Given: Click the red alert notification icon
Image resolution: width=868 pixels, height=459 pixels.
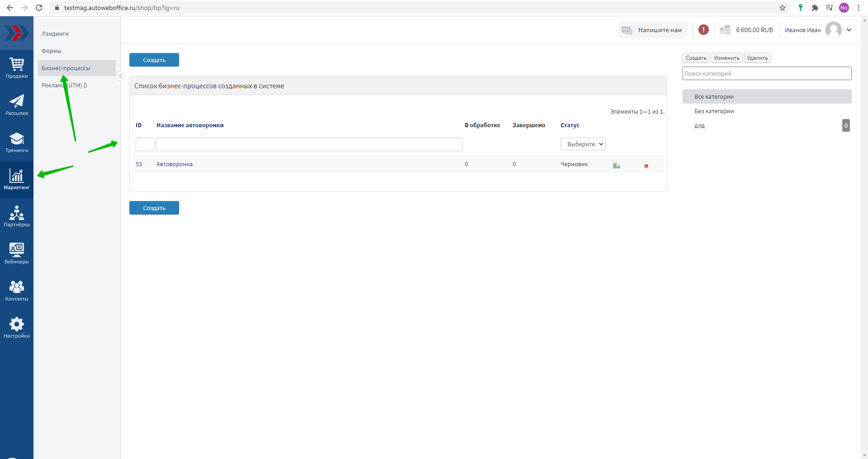Looking at the screenshot, I should pos(703,30).
